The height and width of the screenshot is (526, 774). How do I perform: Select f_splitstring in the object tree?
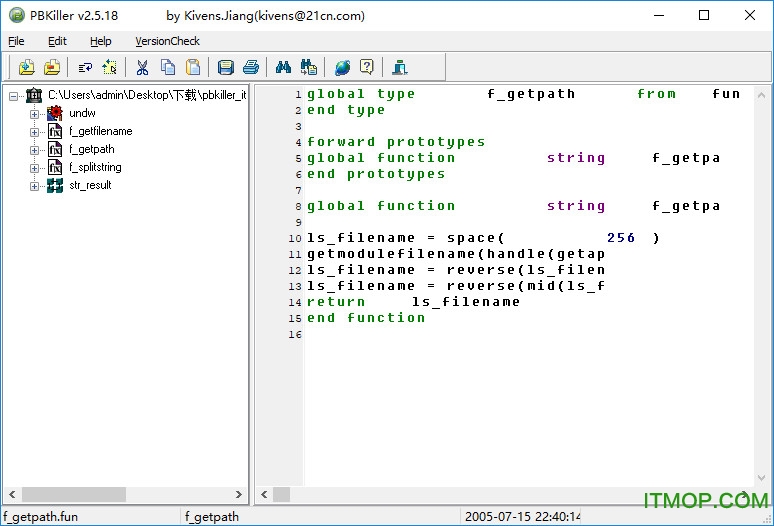coord(95,167)
